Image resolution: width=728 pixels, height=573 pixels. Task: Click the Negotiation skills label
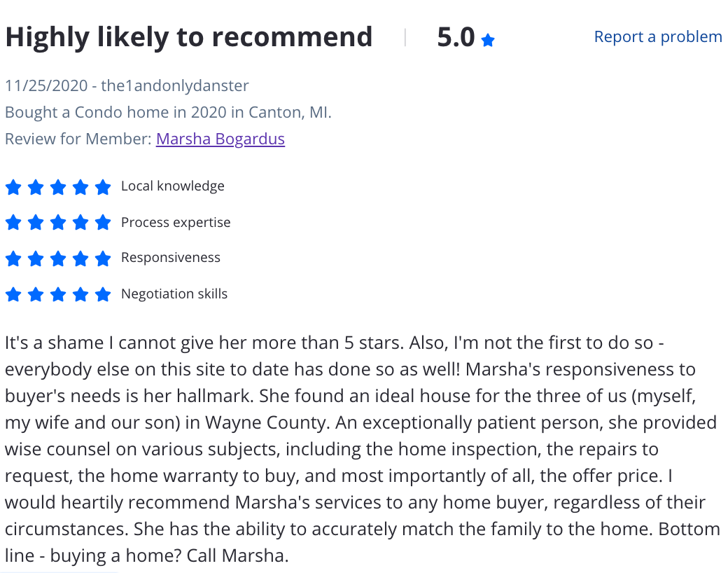click(174, 294)
